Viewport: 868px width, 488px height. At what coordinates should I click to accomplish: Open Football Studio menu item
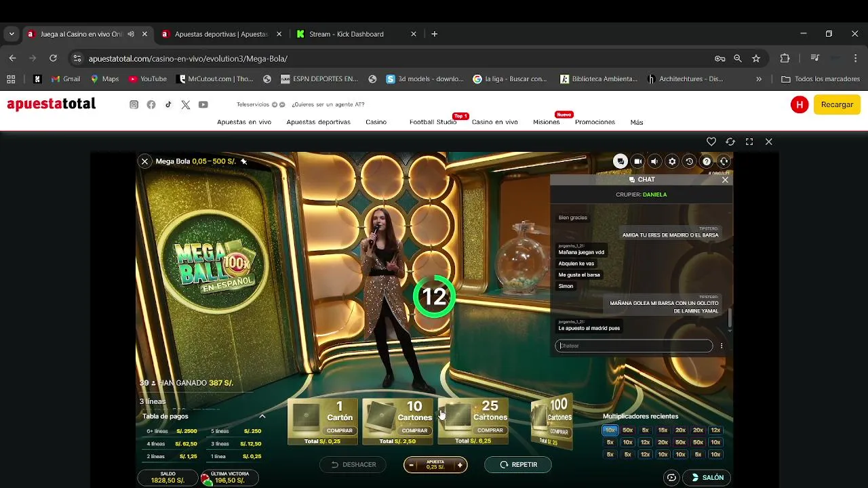[x=433, y=122]
